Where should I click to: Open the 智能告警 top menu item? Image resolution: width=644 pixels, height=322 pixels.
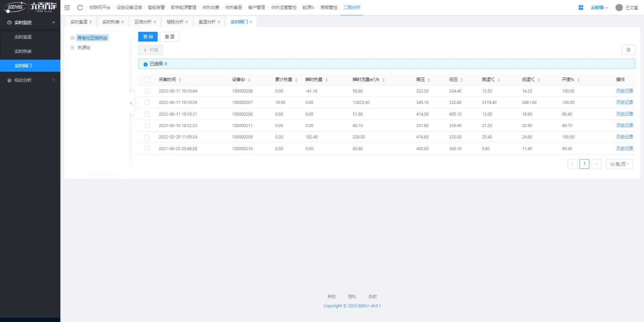pos(156,8)
